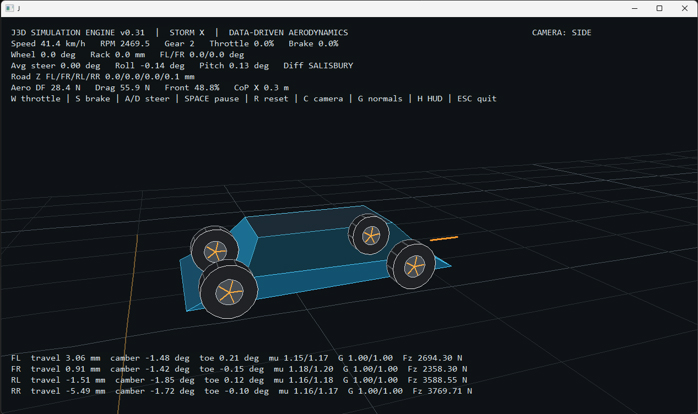Click the FR 'toe -0.15 deg' value
The height and width of the screenshot is (414, 698).
point(231,369)
